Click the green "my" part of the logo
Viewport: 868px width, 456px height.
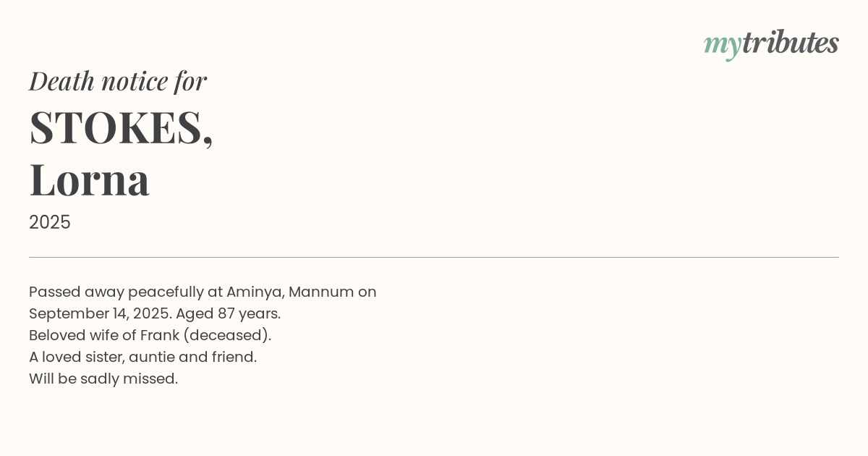(x=722, y=45)
